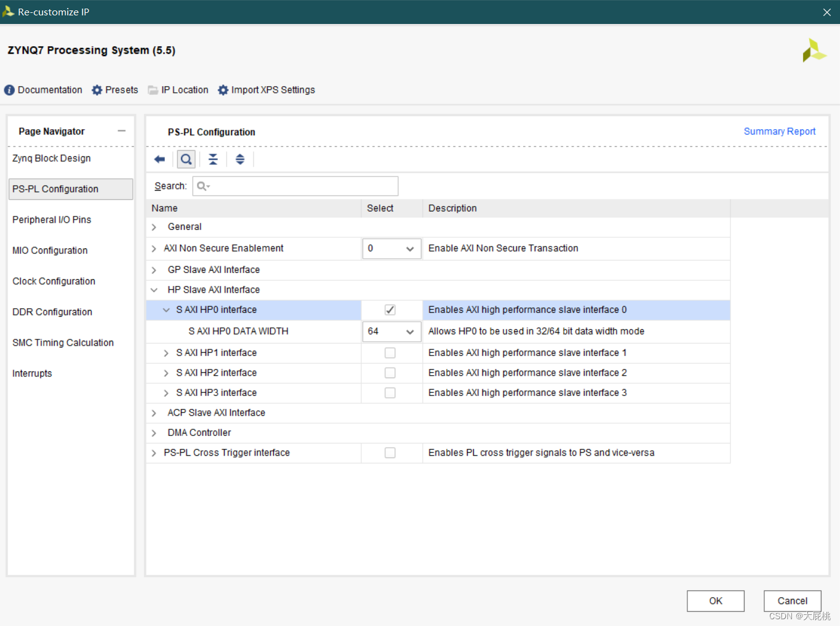Viewport: 840px width, 626px height.
Task: Select the DMA Controller row label
Action: pos(199,433)
